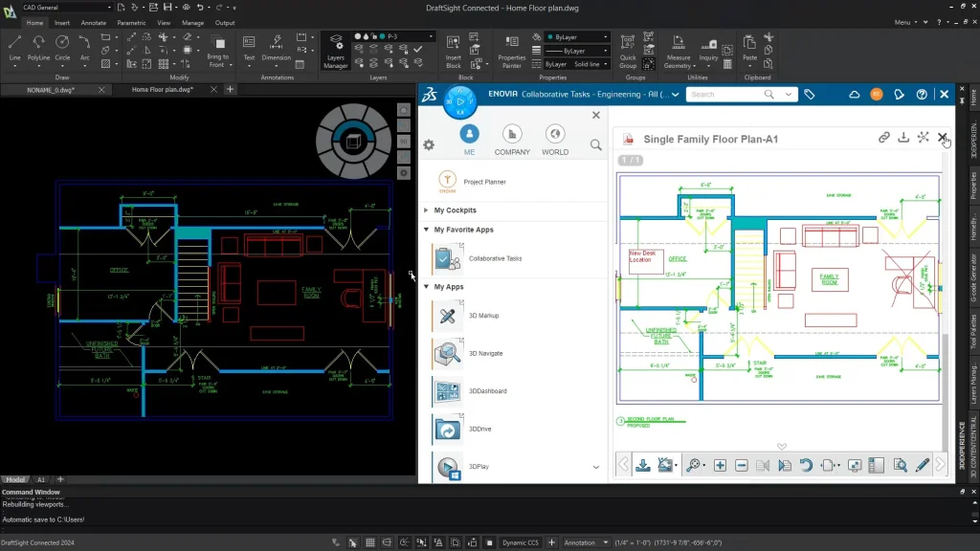The image size is (980, 551).
Task: Open the Project Planner link
Action: 484,181
